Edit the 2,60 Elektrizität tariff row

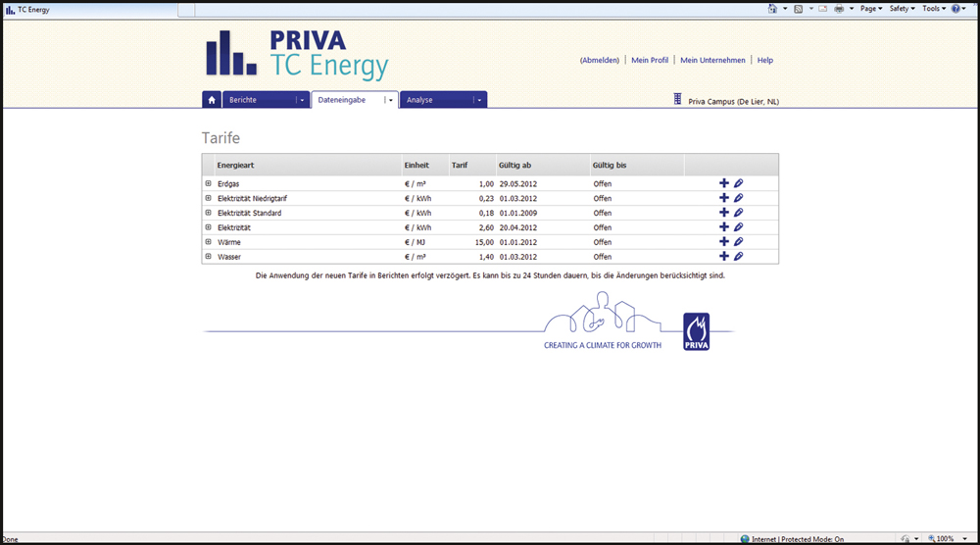tap(739, 226)
